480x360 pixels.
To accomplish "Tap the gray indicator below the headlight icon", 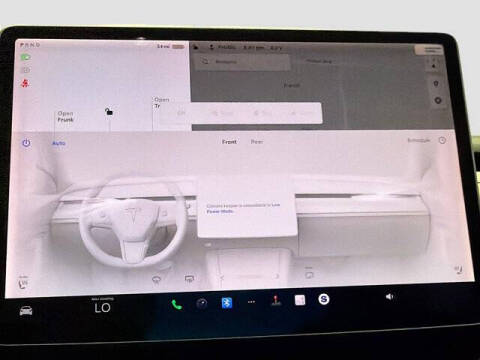I will [26, 70].
